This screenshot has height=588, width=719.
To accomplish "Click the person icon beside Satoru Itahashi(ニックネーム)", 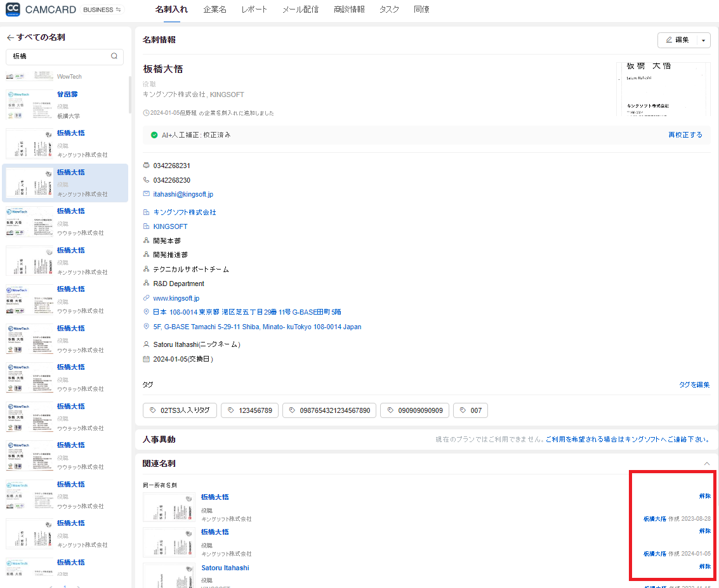I will [x=147, y=344].
